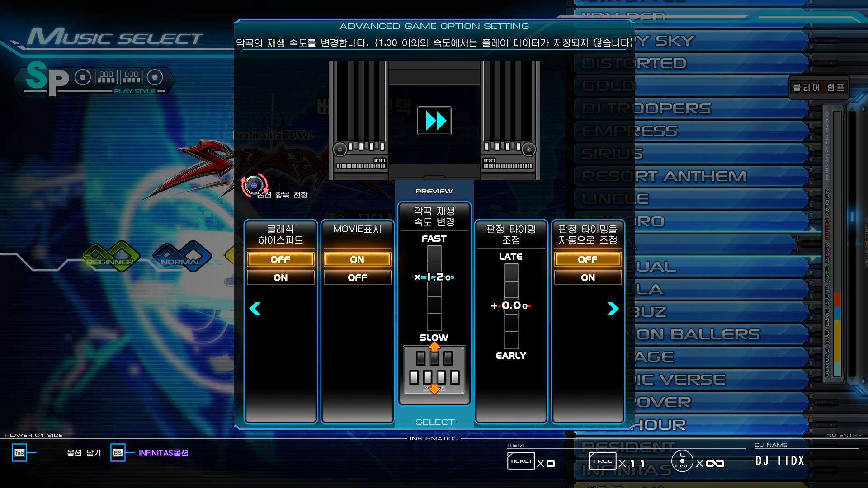Image resolution: width=868 pixels, height=488 pixels.
Task: Click the judge timing LATE/EARLY slider
Action: coord(511,306)
